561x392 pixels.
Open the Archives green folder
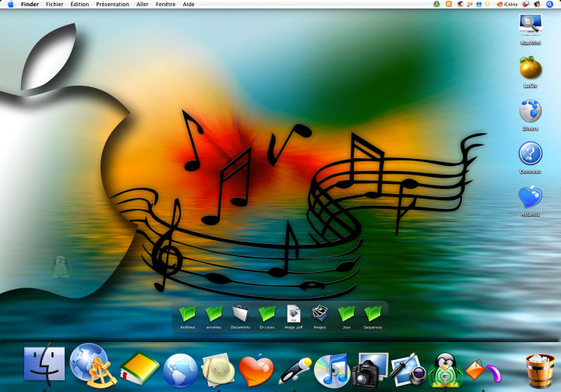point(188,317)
